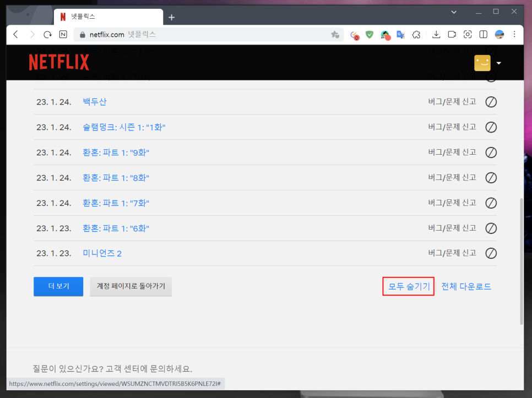The height and width of the screenshot is (398, 532).
Task: Report a problem for 슬램덩크 1화
Action: point(452,127)
